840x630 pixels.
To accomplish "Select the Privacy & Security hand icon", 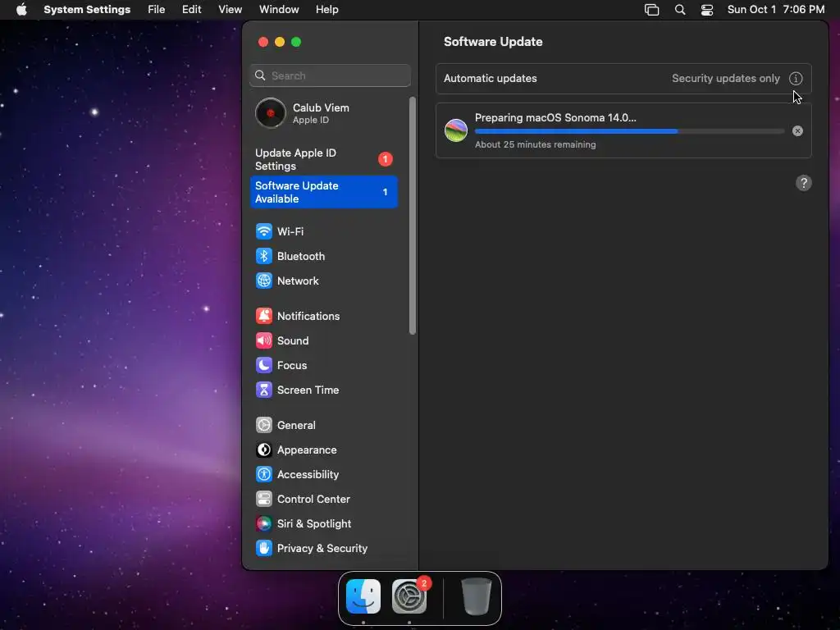I will (x=263, y=549).
